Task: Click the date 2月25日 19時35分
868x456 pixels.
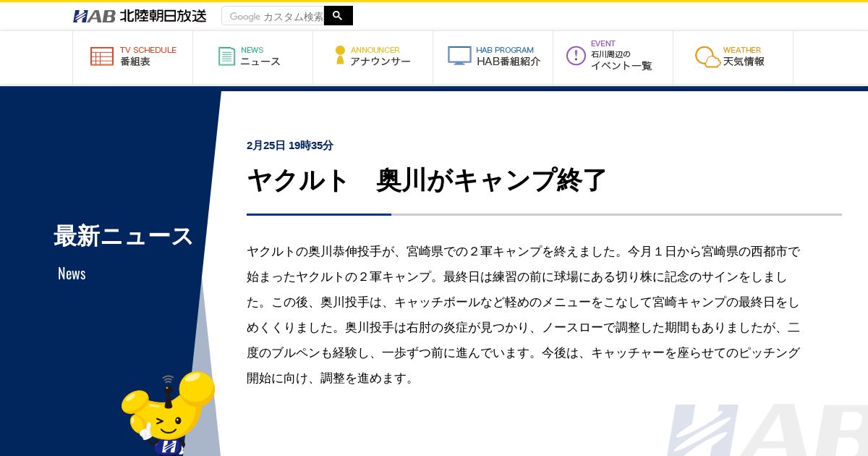Action: pos(290,145)
